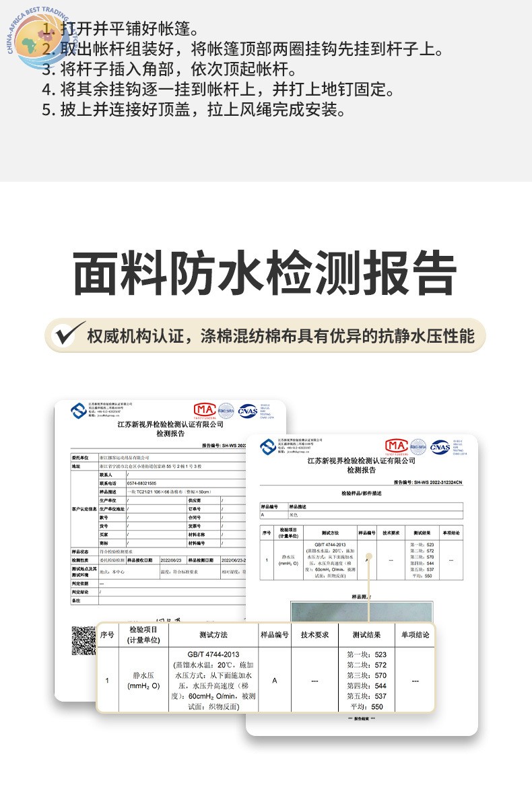The width and height of the screenshot is (532, 804).
Task: Click the blue company logo on left report
Action: tap(79, 410)
